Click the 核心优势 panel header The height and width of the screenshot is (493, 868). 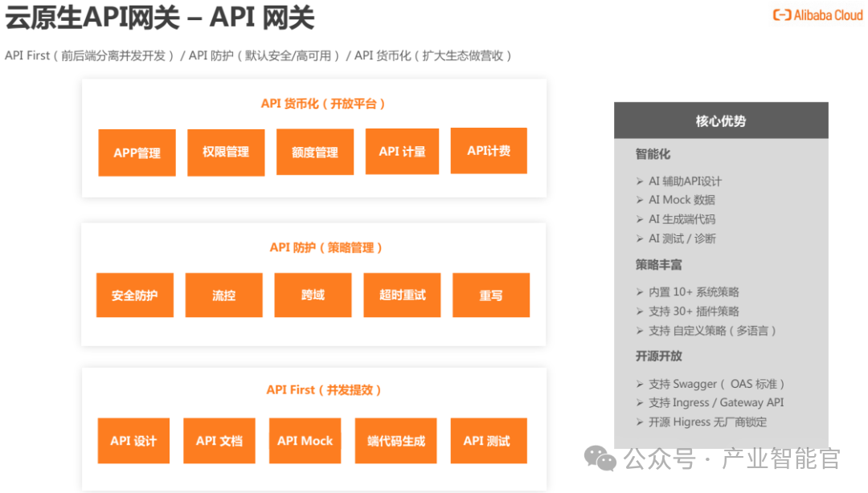tap(721, 120)
